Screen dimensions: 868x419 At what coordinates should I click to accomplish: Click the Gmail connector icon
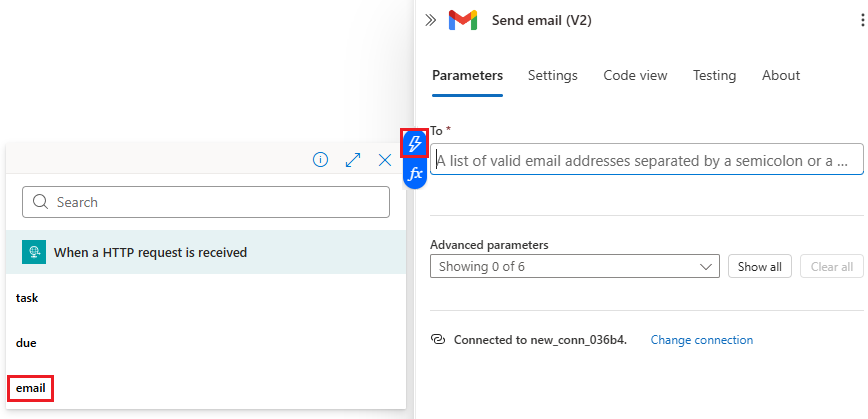tap(463, 20)
